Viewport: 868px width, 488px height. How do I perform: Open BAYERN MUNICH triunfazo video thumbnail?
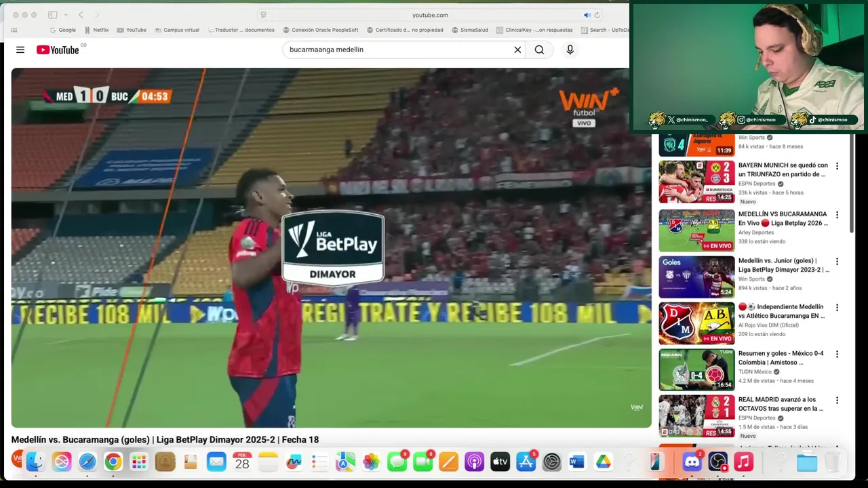click(696, 182)
